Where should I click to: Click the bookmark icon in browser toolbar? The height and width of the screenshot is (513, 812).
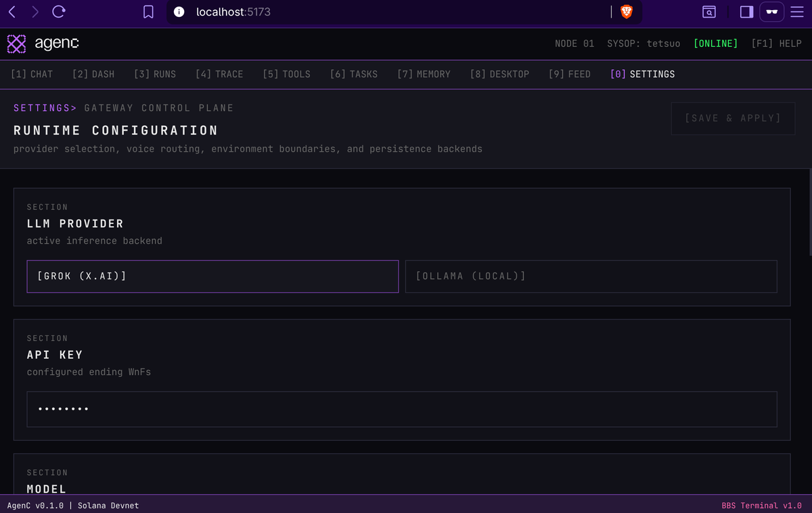[x=148, y=12]
